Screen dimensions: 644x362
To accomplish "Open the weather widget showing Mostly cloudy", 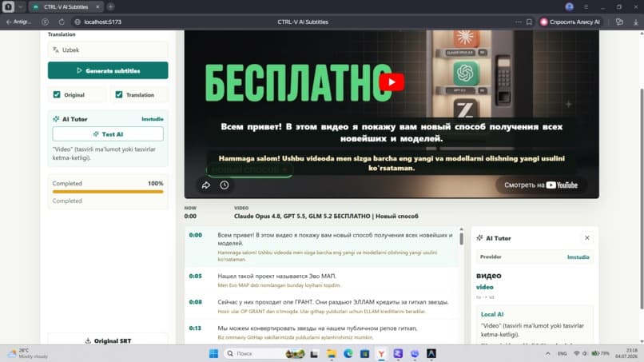I will [29, 353].
